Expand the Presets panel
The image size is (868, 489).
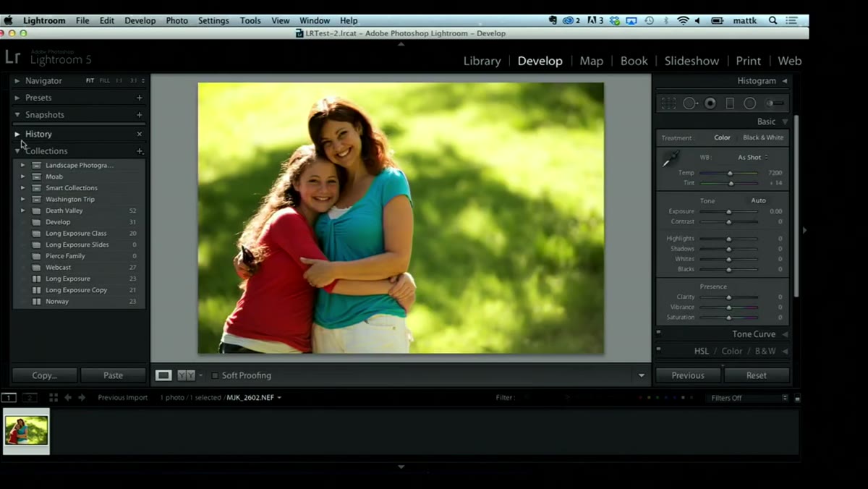(x=17, y=98)
